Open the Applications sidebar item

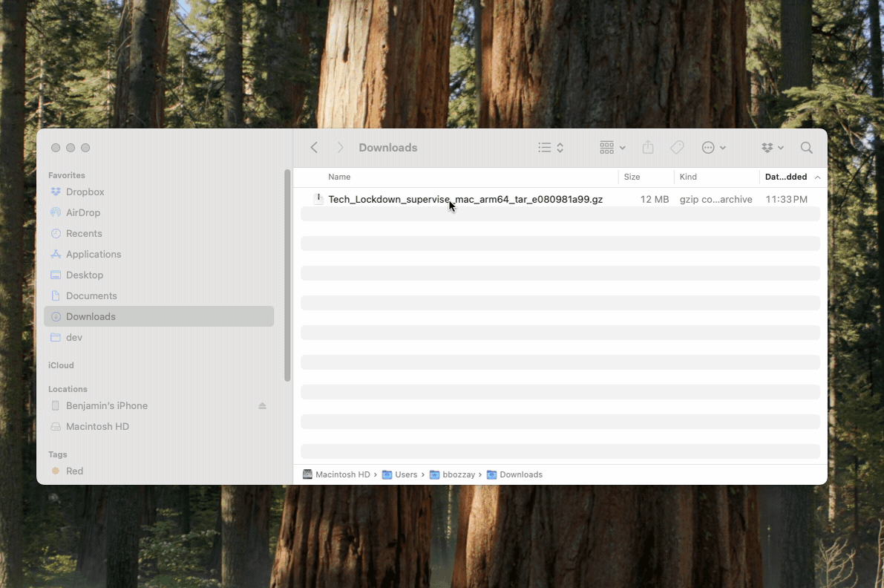(94, 254)
